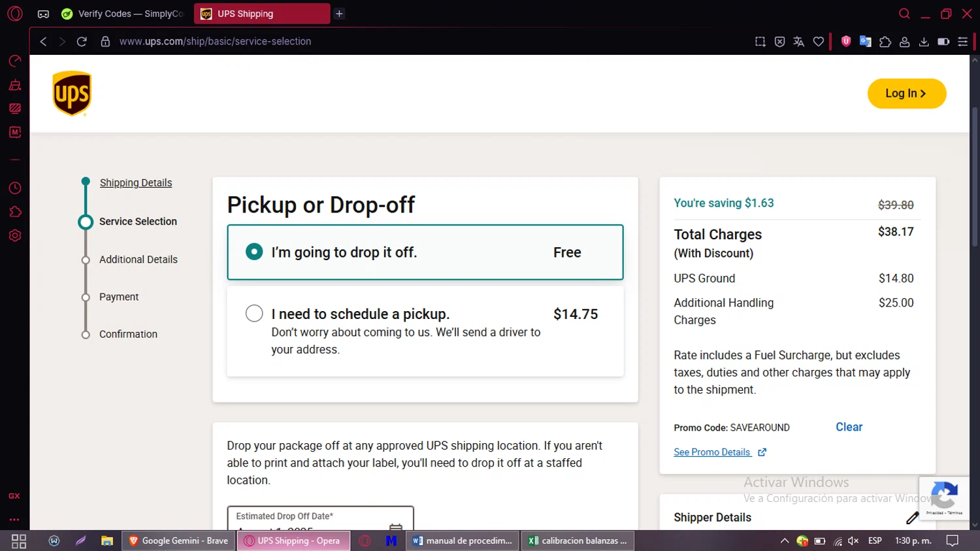Click the address bar URL

(x=215, y=41)
